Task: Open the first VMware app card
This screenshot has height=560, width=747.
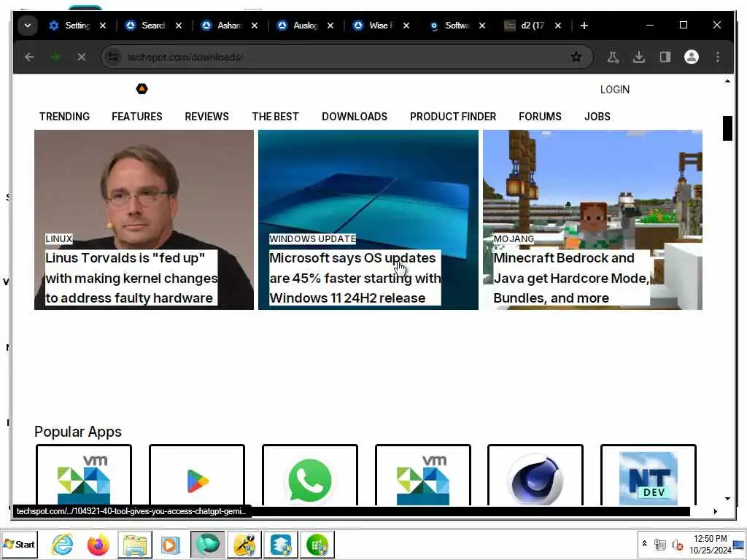Action: click(84, 475)
